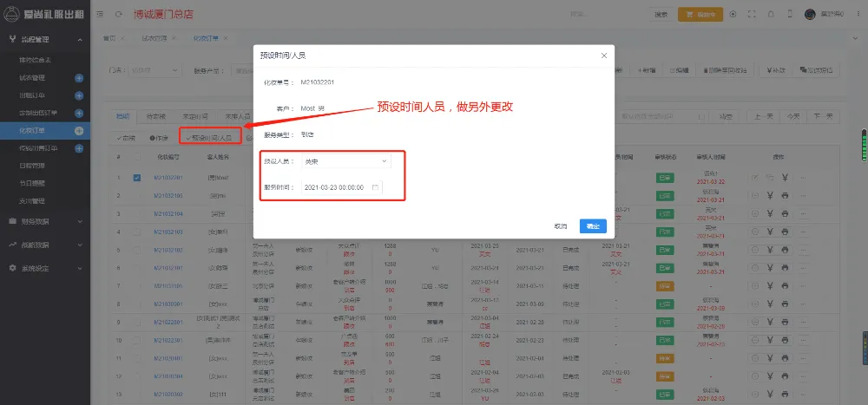The width and height of the screenshot is (868, 405).
Task: Click the refresh icon next to store name
Action: coord(117,15)
